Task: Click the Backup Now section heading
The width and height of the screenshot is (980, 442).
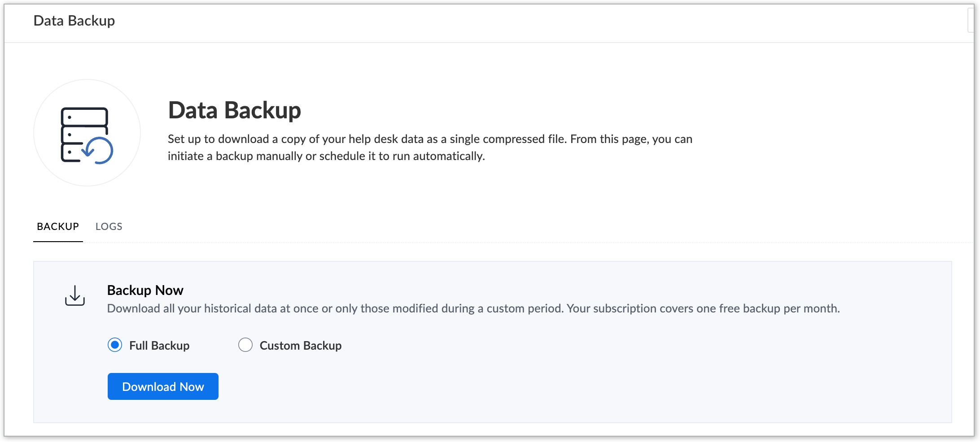Action: [145, 290]
